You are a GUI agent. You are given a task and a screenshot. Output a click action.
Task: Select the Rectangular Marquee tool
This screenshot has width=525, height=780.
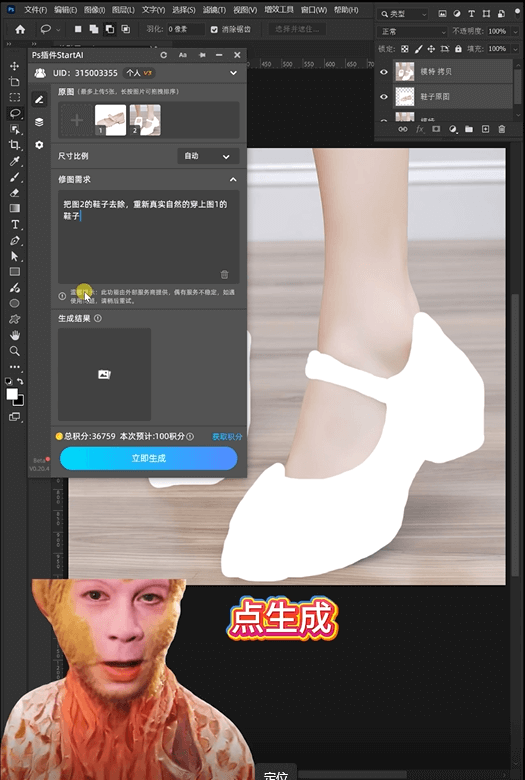pyautogui.click(x=14, y=98)
